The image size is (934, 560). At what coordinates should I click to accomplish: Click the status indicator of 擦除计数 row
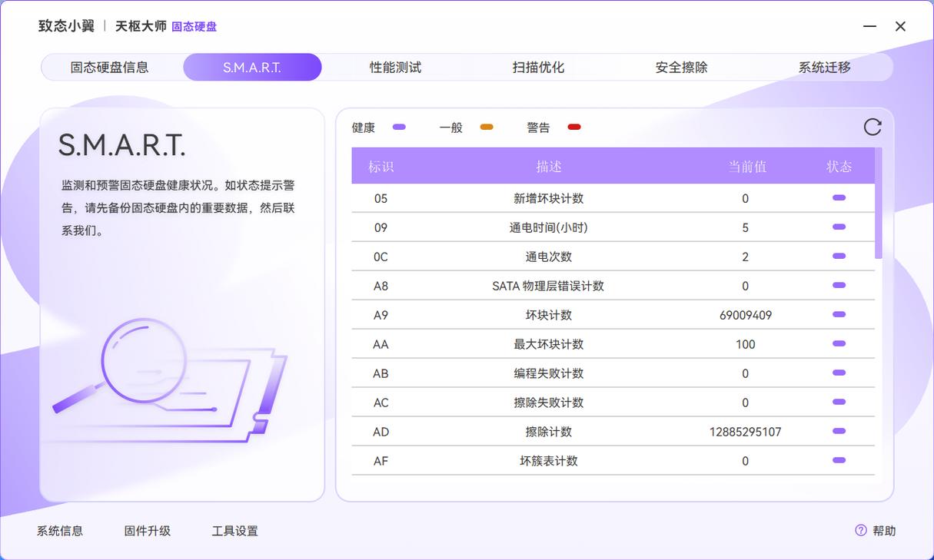click(x=837, y=432)
